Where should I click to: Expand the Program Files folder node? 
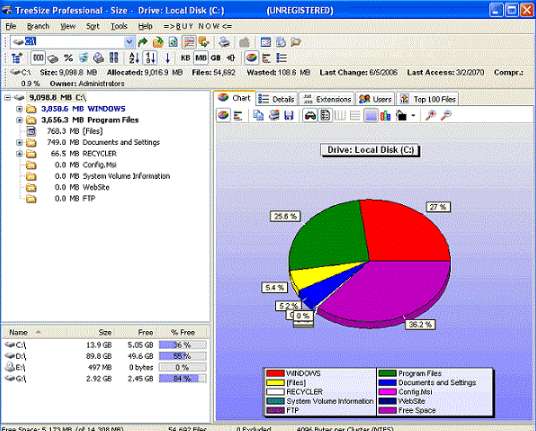19,120
